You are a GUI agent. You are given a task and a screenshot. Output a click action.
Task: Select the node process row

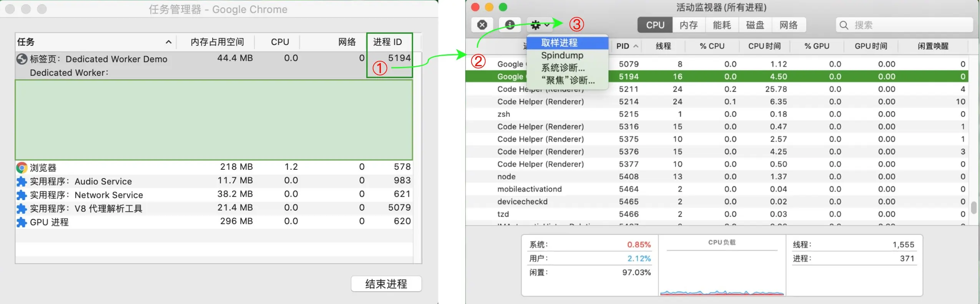[717, 177]
